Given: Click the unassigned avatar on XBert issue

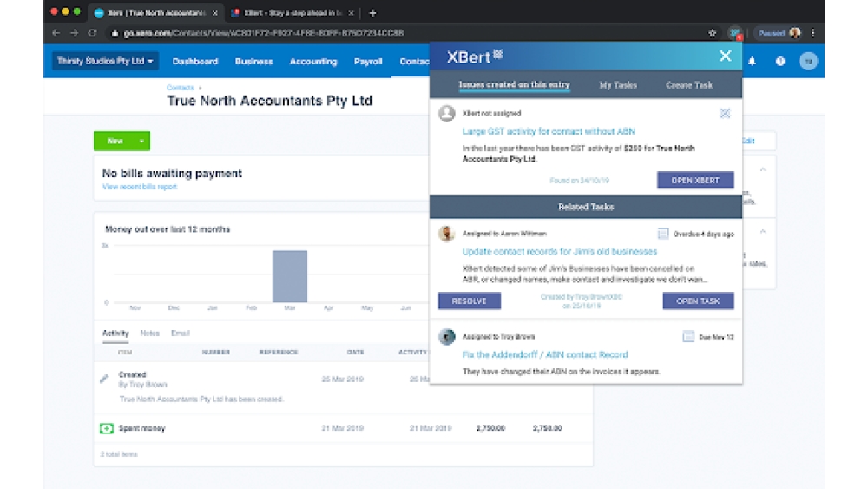Looking at the screenshot, I should [447, 114].
